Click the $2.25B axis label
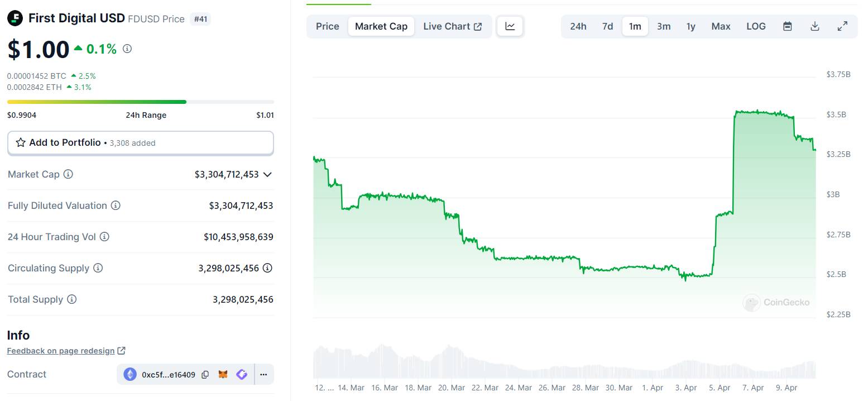Viewport: 868px width, 401px height. 838,314
